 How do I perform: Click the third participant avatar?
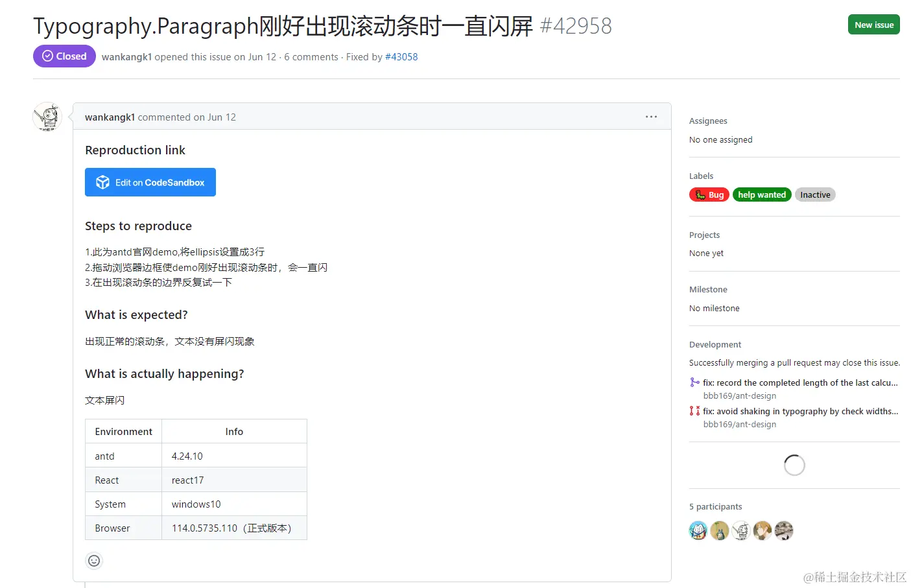click(741, 530)
